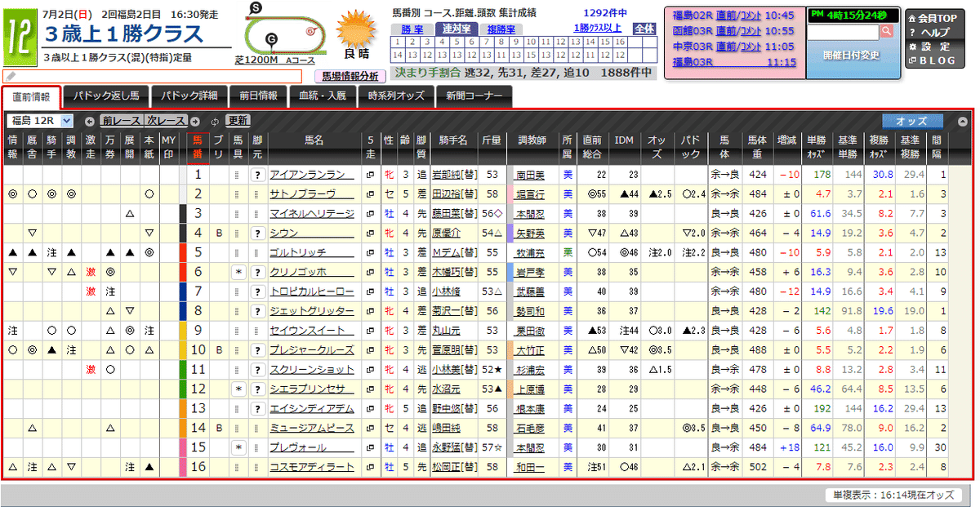The width and height of the screenshot is (980, 507).
Task: Open the 設定 gear icon
Action: pyautogui.click(x=913, y=46)
